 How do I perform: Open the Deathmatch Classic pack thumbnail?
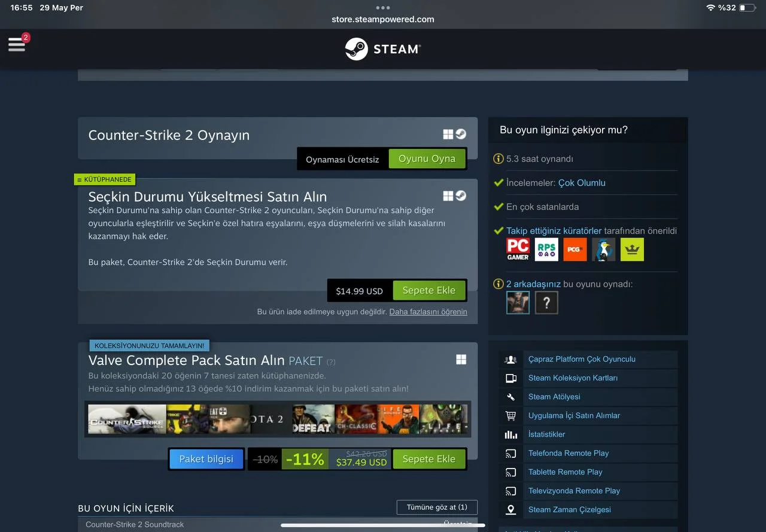pyautogui.click(x=356, y=419)
